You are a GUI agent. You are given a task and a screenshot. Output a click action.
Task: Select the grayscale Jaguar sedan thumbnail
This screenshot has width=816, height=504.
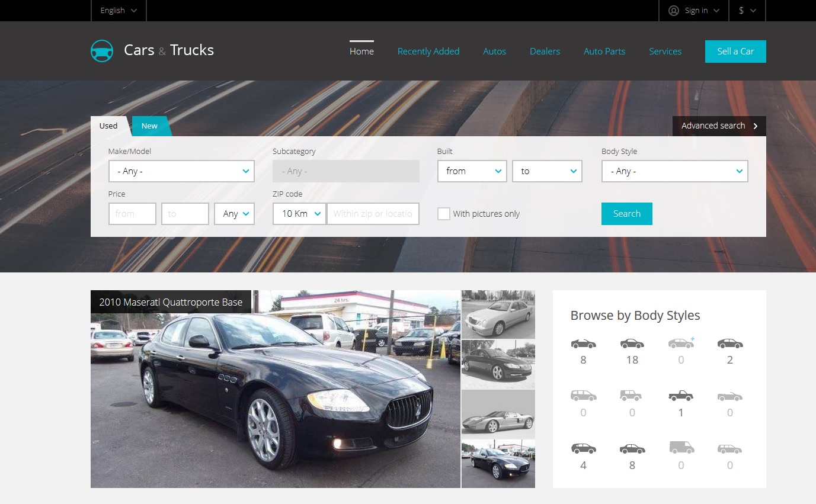click(498, 364)
